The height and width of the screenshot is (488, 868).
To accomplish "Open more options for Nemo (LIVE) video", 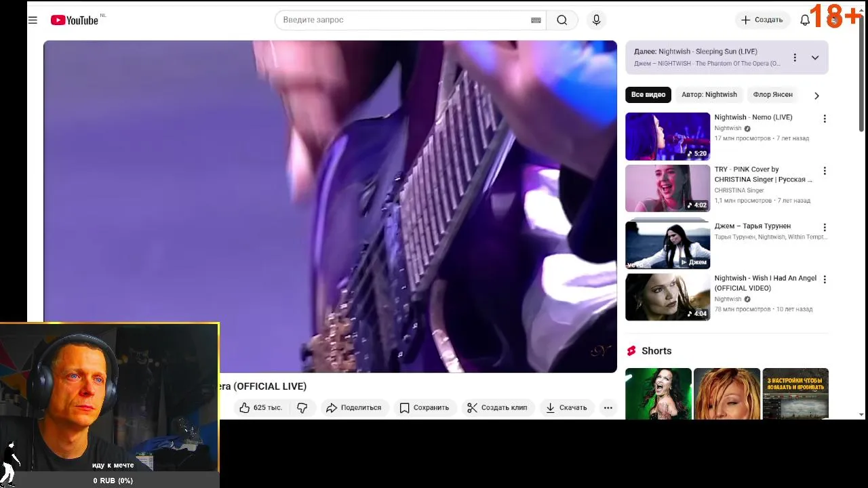I will [825, 119].
